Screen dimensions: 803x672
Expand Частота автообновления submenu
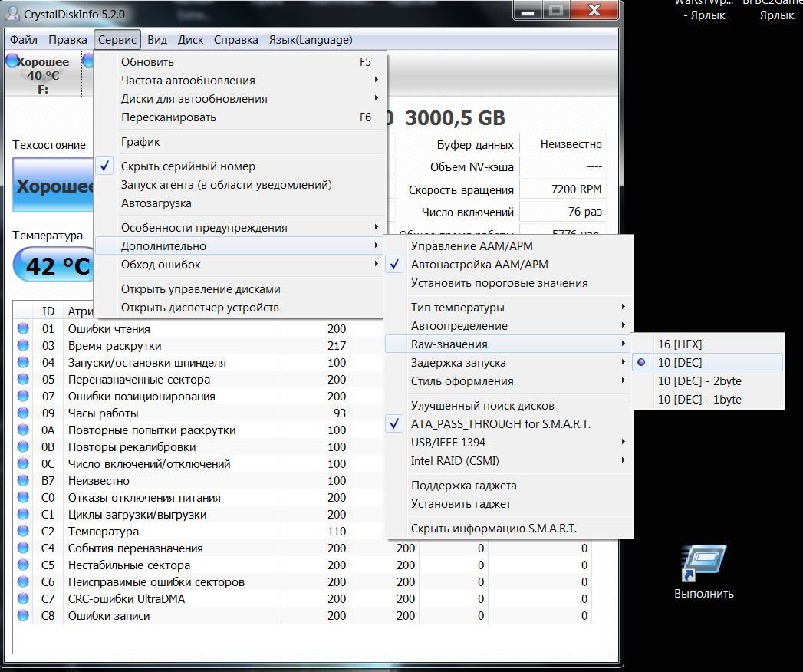click(239, 81)
